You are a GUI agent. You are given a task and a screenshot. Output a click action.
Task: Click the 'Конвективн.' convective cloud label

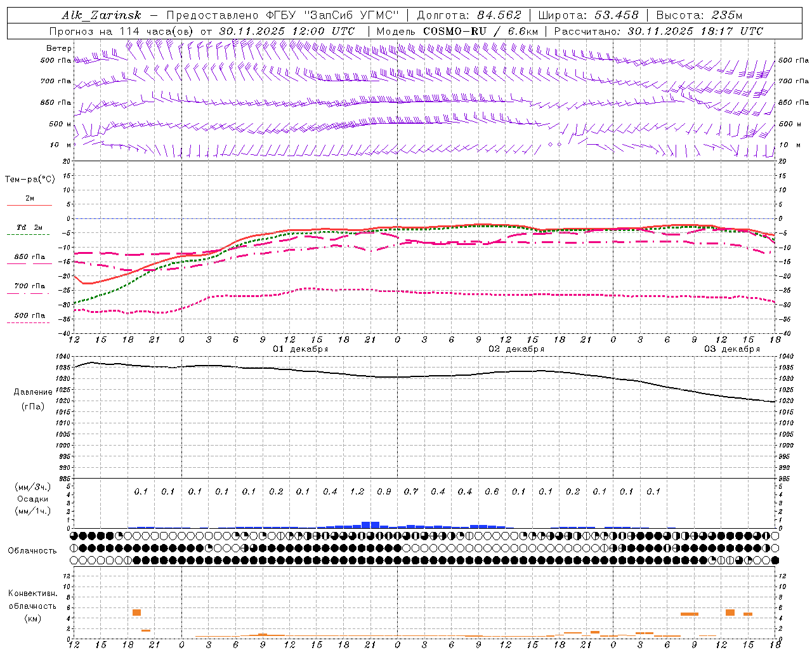coord(32,594)
